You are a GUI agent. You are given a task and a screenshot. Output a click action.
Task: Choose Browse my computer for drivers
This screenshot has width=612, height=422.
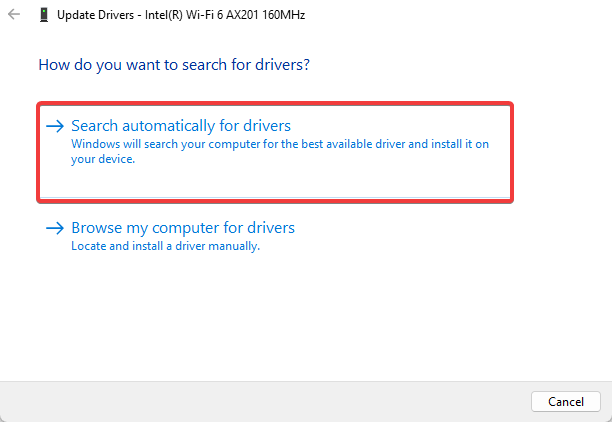click(183, 228)
